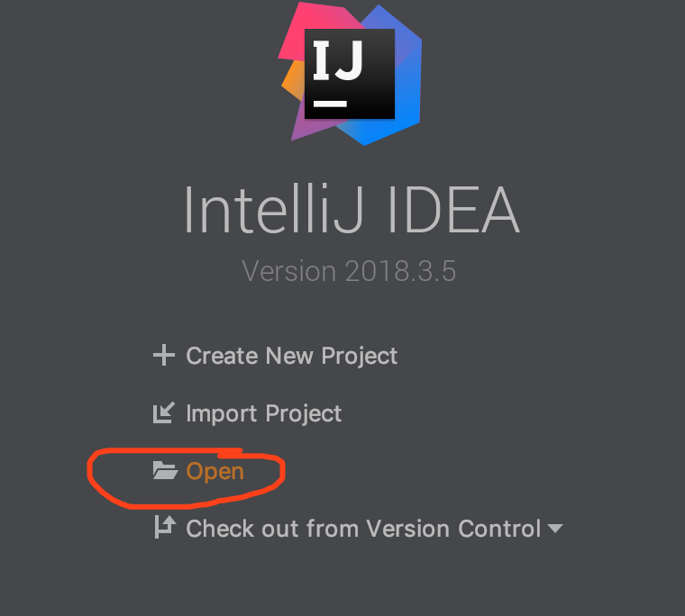685x616 pixels.
Task: Click the IDEA word in the title
Action: 453,210
